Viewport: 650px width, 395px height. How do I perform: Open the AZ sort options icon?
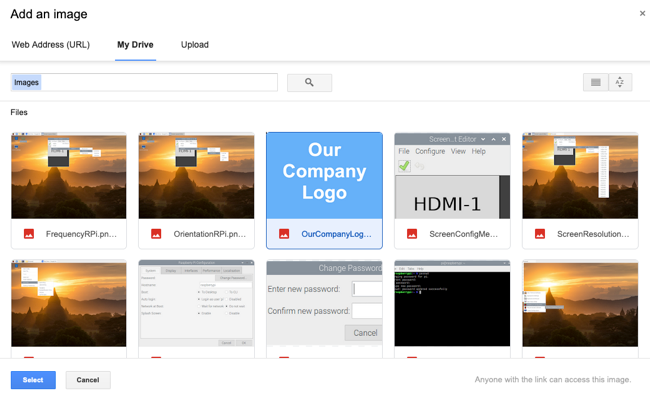(620, 82)
